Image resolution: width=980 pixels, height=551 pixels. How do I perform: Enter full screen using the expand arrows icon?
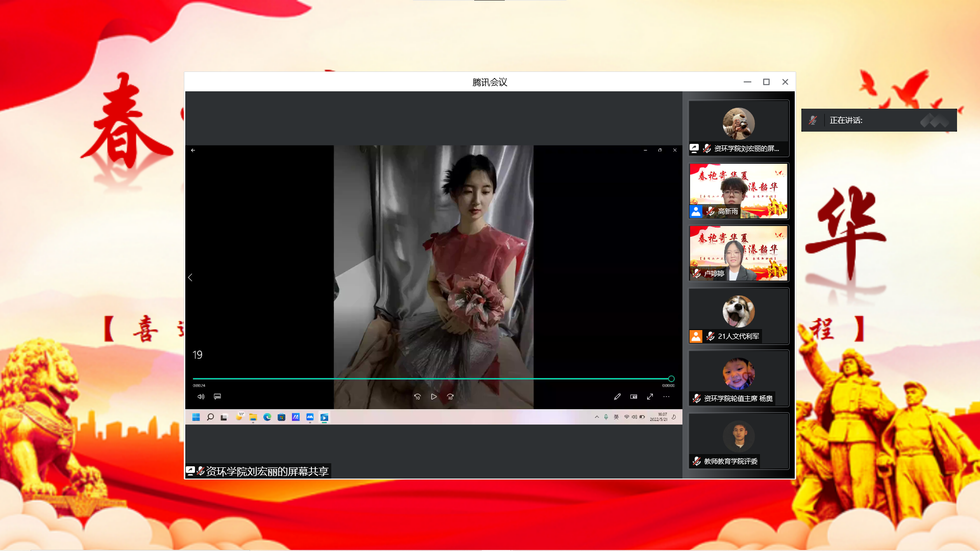[x=650, y=396]
